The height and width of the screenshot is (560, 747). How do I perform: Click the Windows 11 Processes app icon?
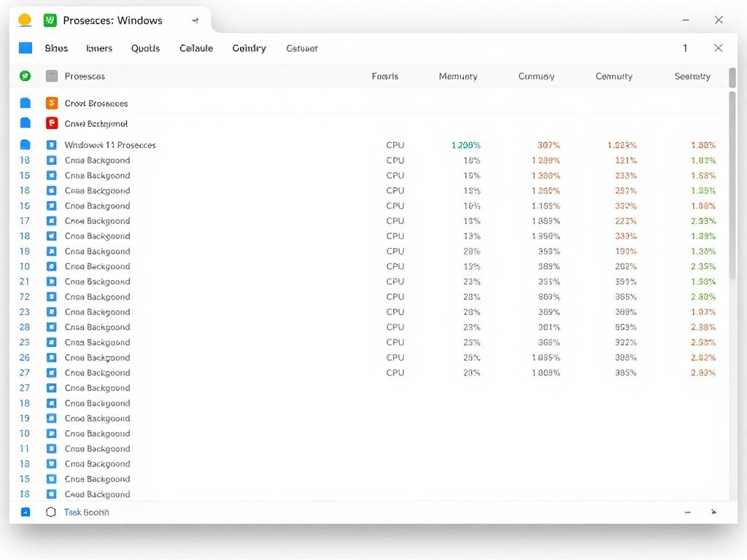[x=50, y=144]
